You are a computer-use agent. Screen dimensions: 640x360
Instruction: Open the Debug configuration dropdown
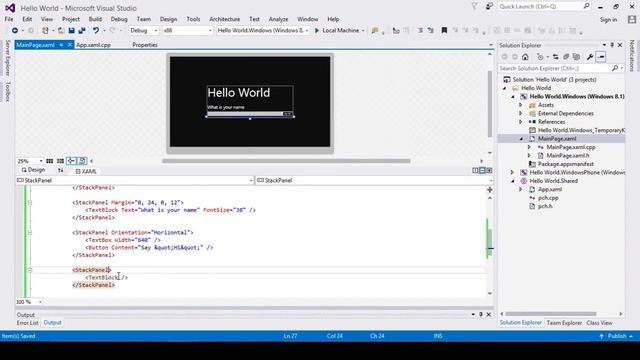click(144, 31)
